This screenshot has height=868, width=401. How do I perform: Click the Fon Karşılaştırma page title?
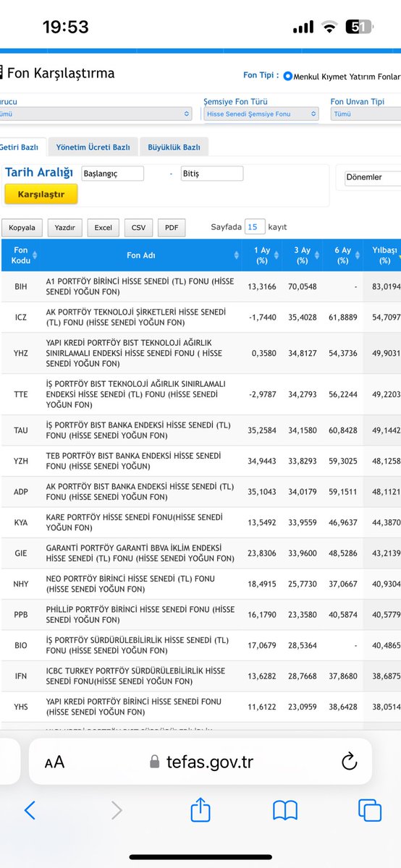tap(60, 73)
